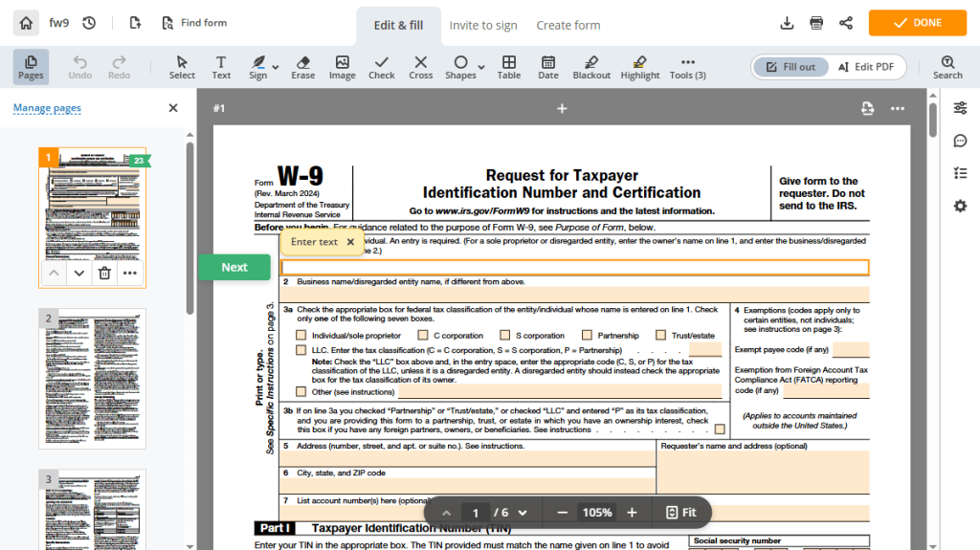Check the line 3b foreign partners box
The height and width of the screenshot is (550, 980).
720,429
